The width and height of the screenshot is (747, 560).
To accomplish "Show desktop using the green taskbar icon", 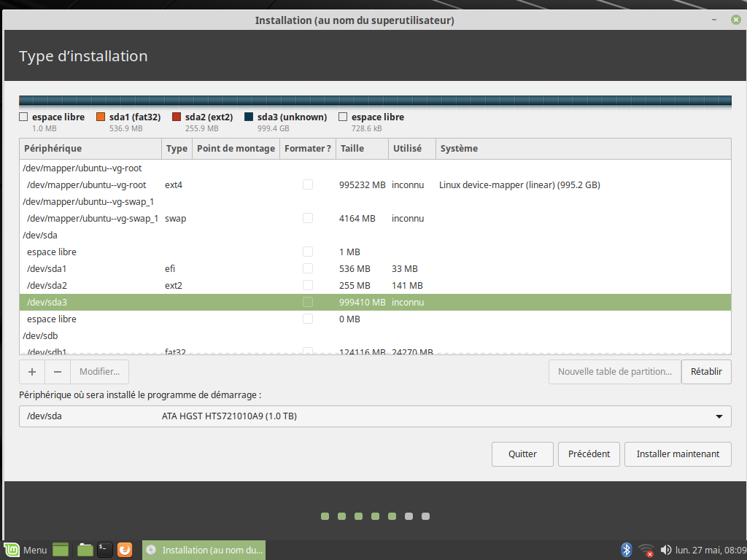I will tap(61, 550).
